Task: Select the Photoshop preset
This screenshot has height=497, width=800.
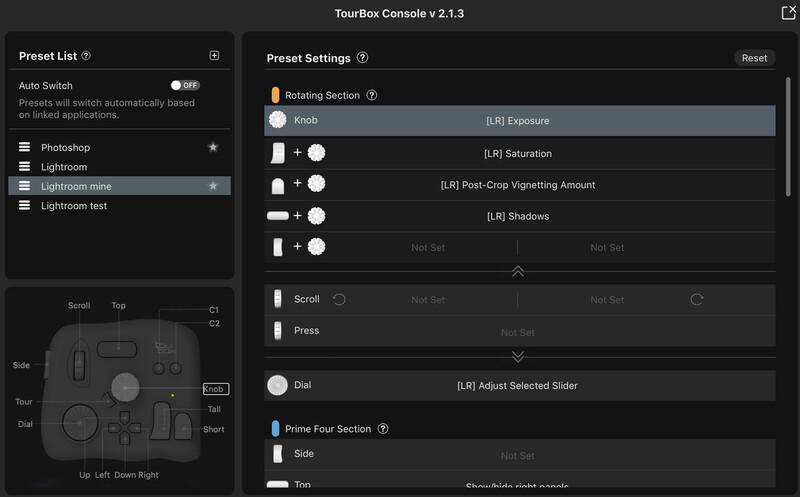Action: click(65, 147)
